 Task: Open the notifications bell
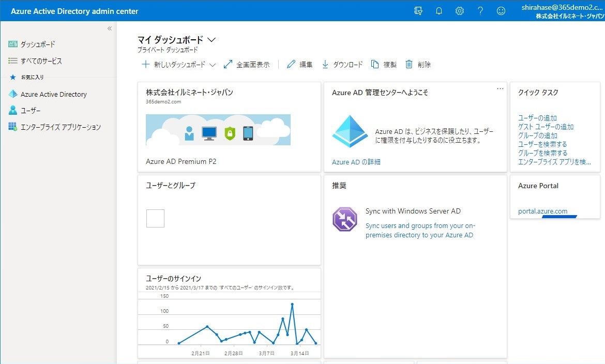point(438,11)
